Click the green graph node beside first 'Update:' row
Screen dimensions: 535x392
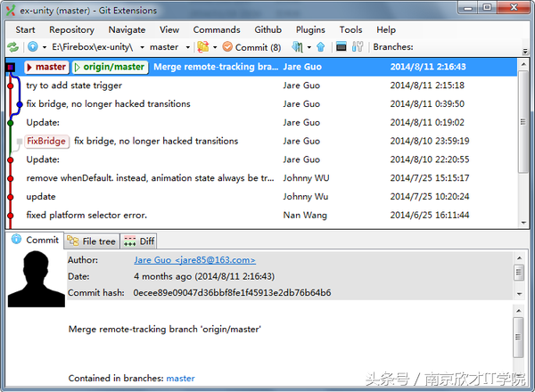(11, 123)
